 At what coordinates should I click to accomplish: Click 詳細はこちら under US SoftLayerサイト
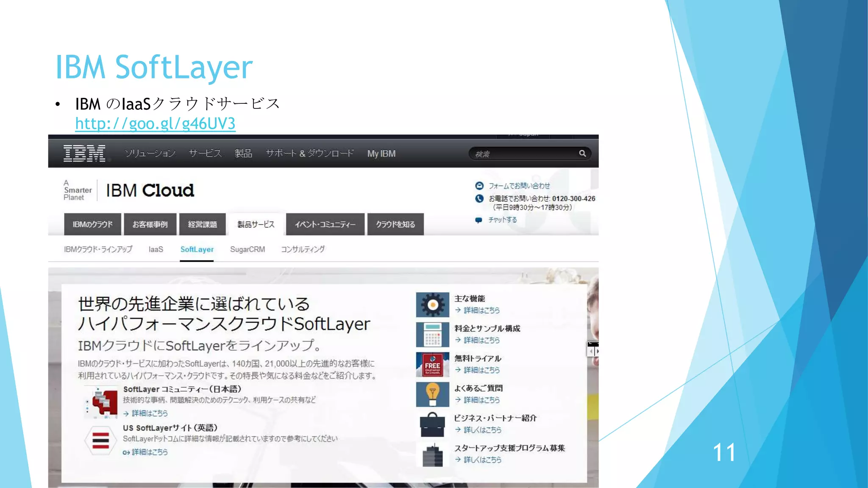[x=150, y=452]
